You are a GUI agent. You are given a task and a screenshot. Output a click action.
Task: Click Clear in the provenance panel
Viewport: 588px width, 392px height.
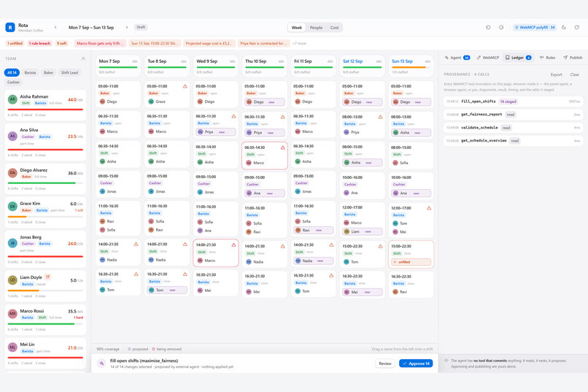(x=574, y=74)
